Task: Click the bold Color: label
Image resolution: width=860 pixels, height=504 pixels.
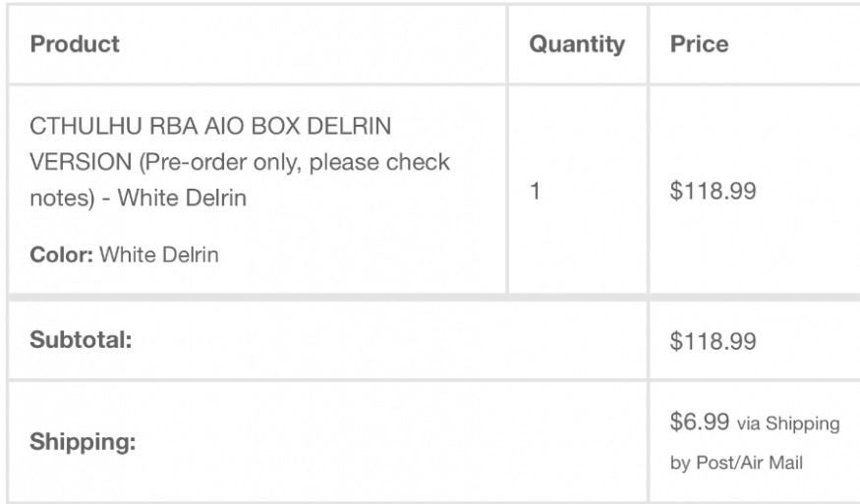Action: point(62,254)
